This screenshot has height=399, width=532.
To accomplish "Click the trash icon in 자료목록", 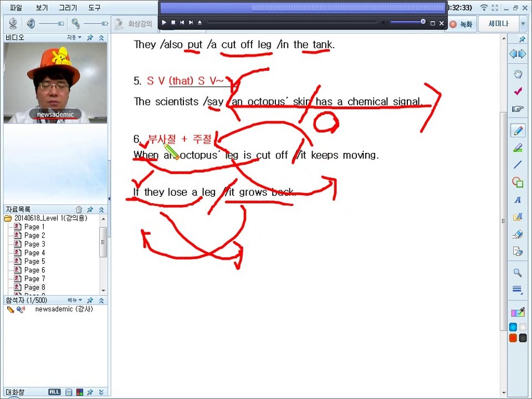I will [79, 209].
